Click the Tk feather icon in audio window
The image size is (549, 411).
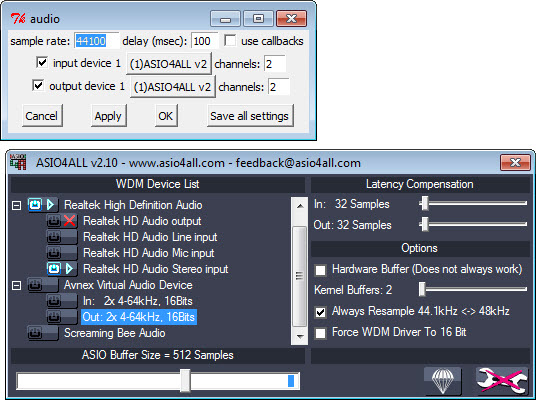pyautogui.click(x=18, y=19)
